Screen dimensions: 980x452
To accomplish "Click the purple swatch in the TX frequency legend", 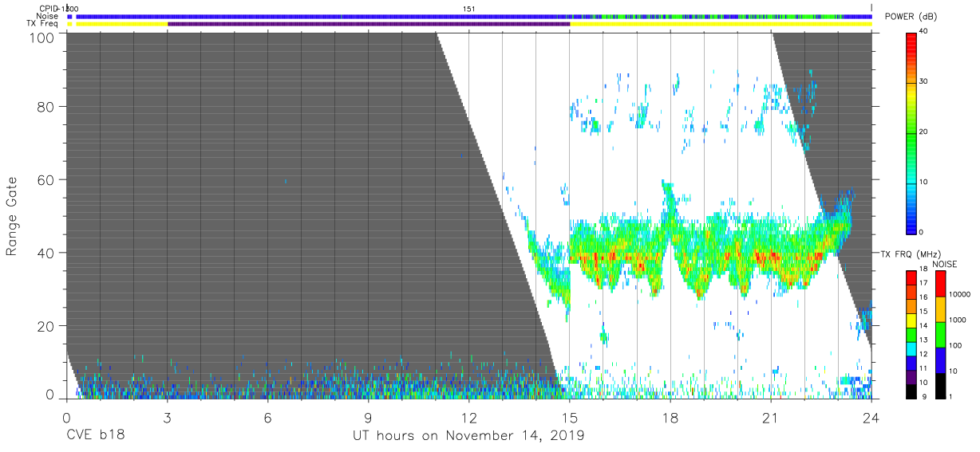I will click(x=911, y=377).
